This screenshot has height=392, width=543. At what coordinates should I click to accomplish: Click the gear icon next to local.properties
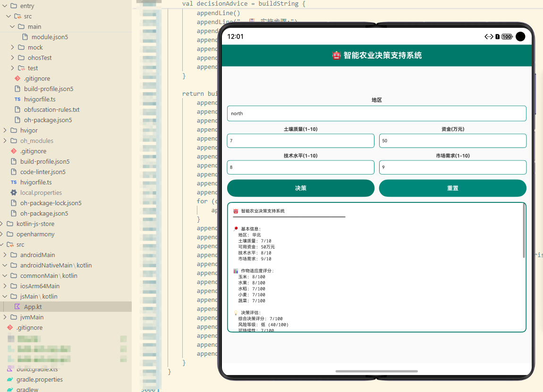(x=14, y=192)
